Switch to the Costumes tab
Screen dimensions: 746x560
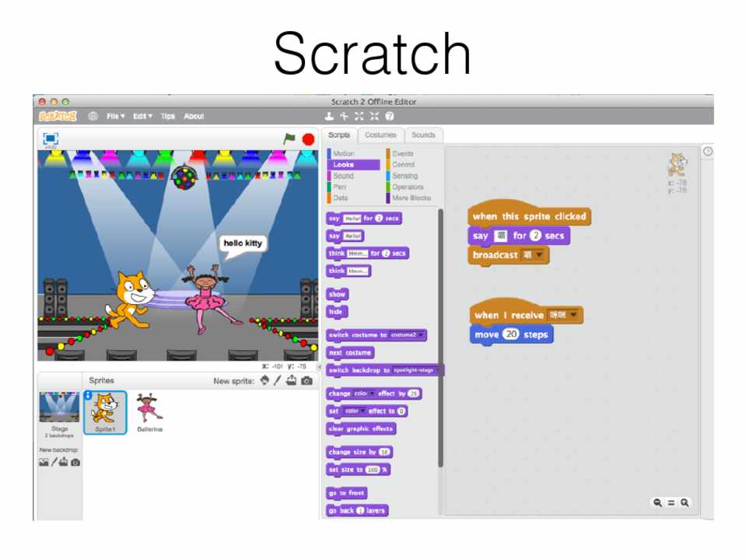380,135
